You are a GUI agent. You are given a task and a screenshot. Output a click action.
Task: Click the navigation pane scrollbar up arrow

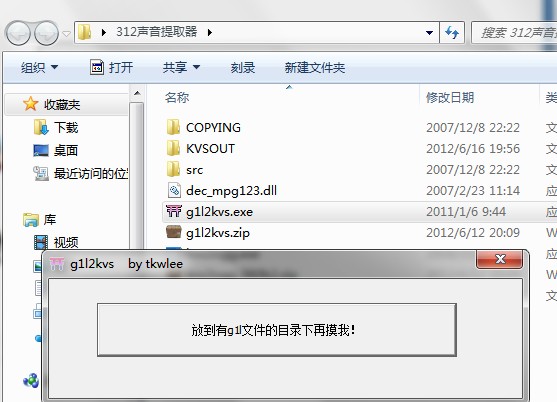(x=137, y=94)
